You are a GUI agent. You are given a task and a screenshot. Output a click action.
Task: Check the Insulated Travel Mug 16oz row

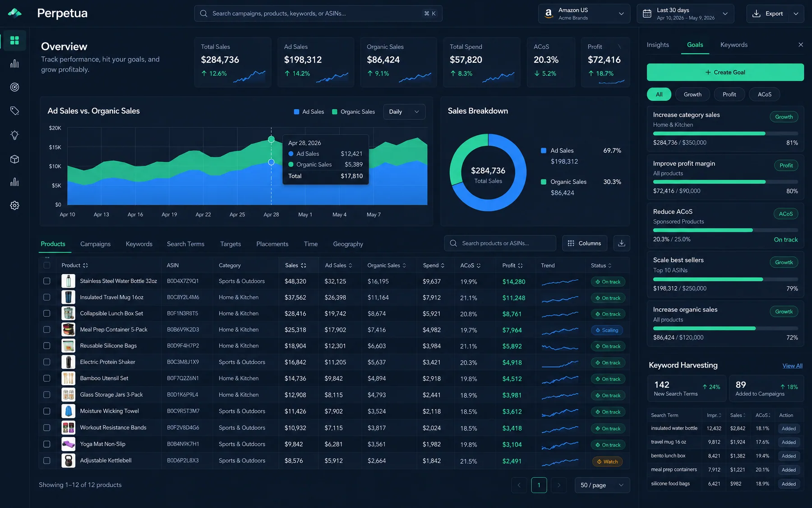click(x=47, y=297)
